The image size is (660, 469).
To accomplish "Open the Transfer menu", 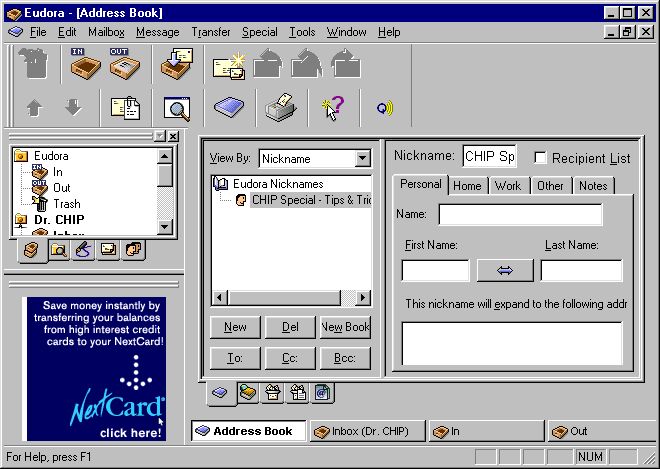I will click(211, 32).
